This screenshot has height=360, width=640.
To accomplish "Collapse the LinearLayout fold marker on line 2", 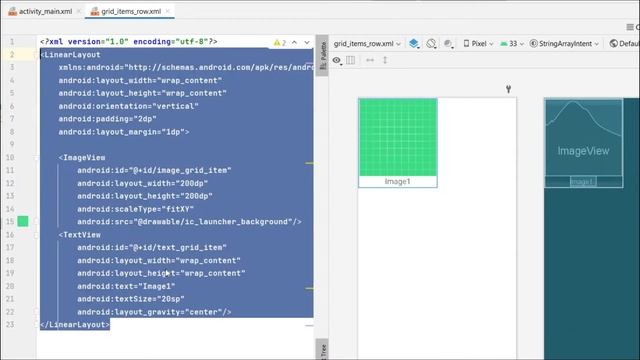I will (36, 55).
